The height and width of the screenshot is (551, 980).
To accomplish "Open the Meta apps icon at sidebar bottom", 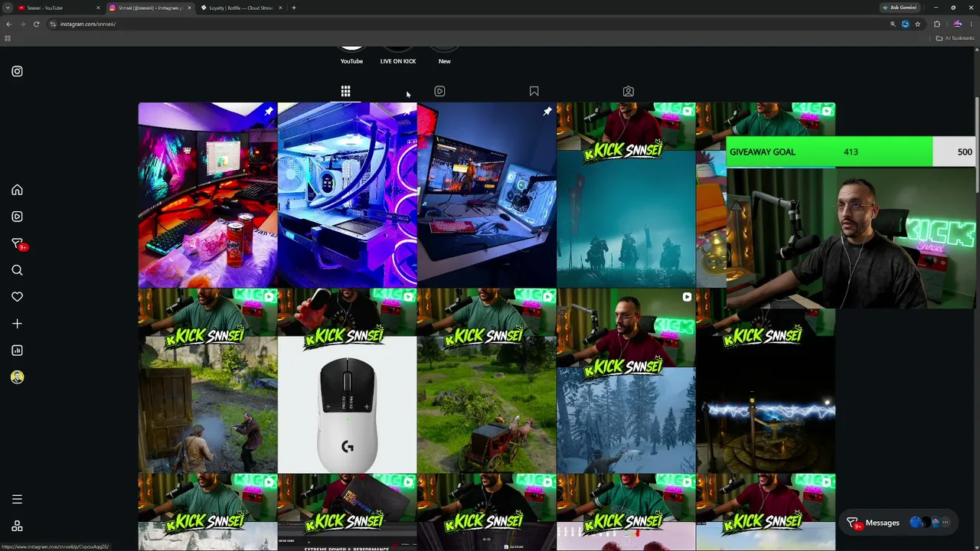I will [17, 527].
